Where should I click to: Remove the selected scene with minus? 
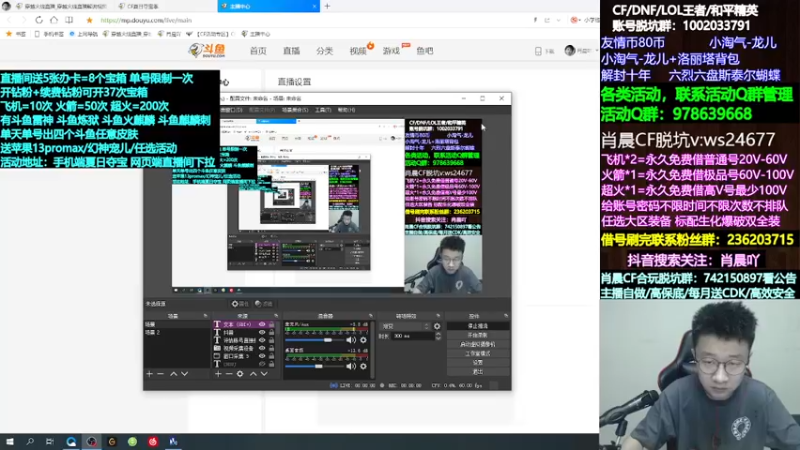tap(161, 374)
